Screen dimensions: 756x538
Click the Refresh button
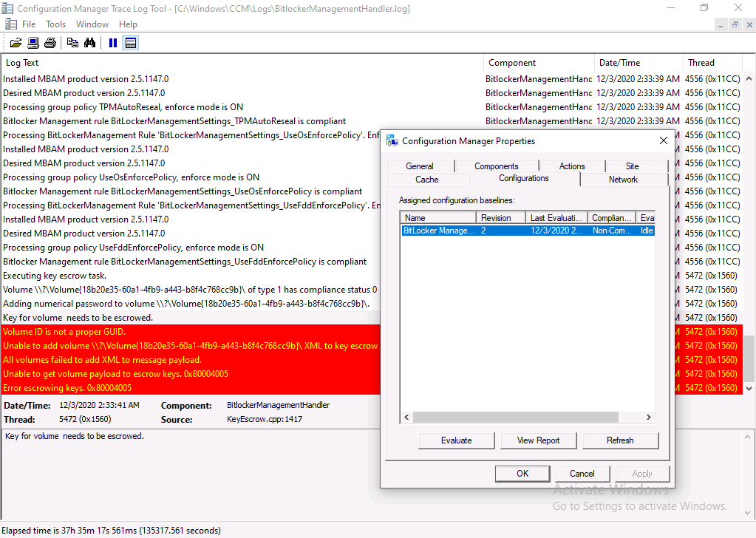point(621,440)
